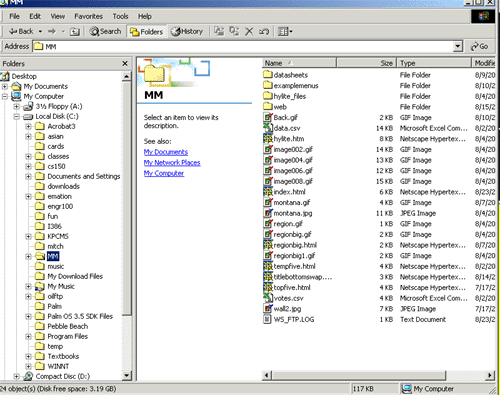This screenshot has width=500, height=395.
Task: Click the Up one level folder icon
Action: pyautogui.click(x=74, y=32)
